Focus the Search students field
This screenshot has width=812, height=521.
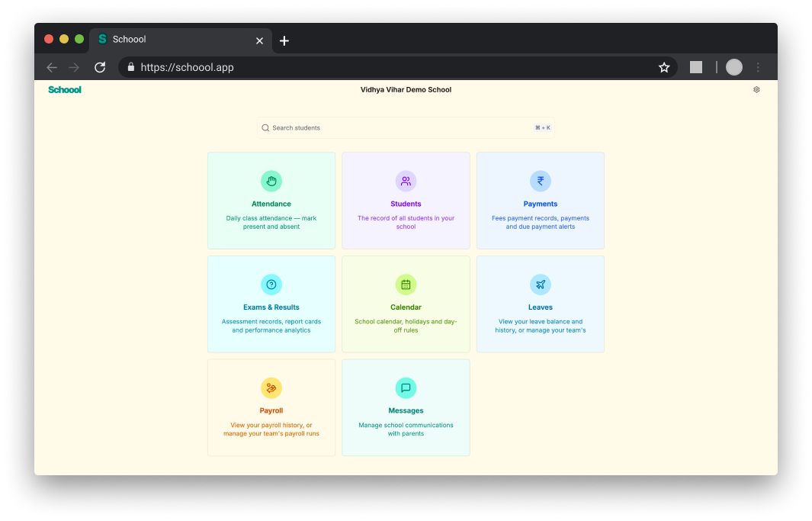pyautogui.click(x=406, y=128)
